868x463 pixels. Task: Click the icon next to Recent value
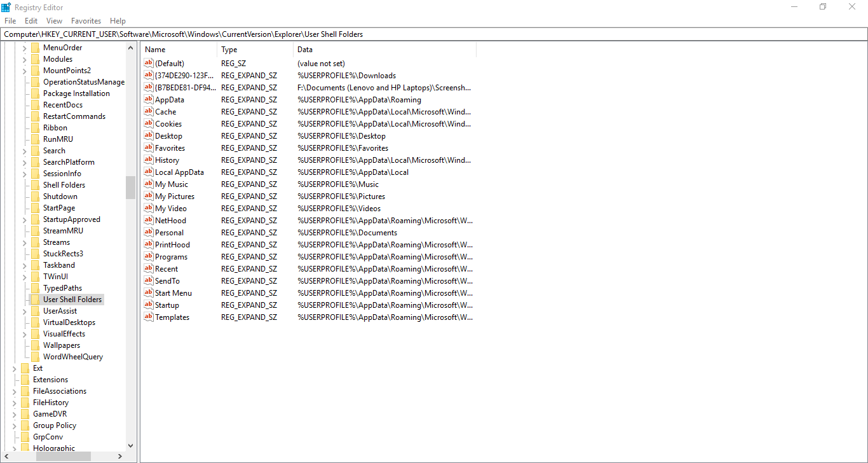[149, 268]
